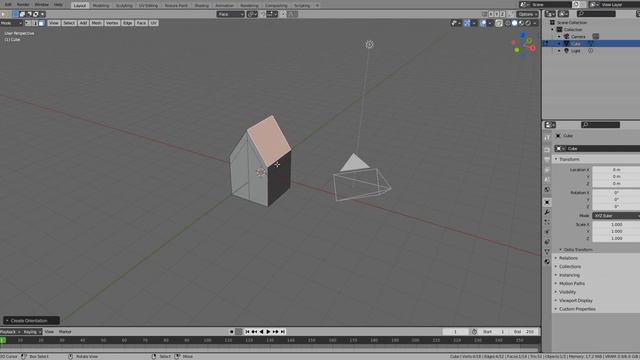Open the Face orientation dropdown
The image size is (640, 360).
pos(230,14)
